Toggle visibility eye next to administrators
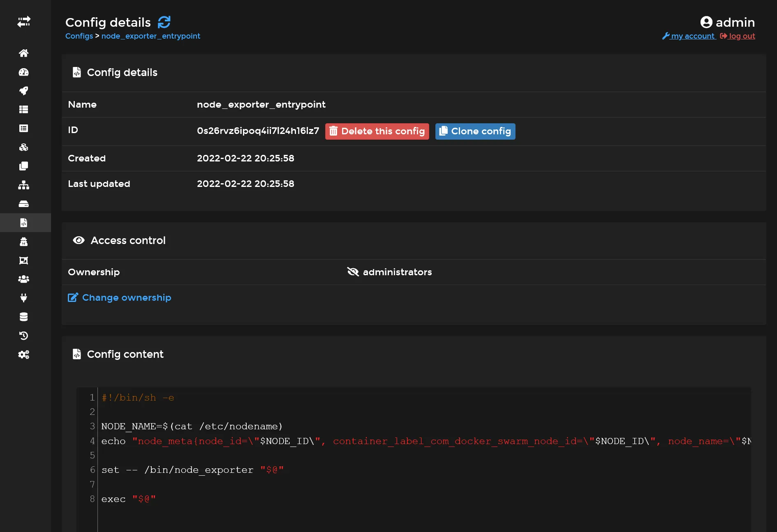The height and width of the screenshot is (532, 777). tap(353, 272)
